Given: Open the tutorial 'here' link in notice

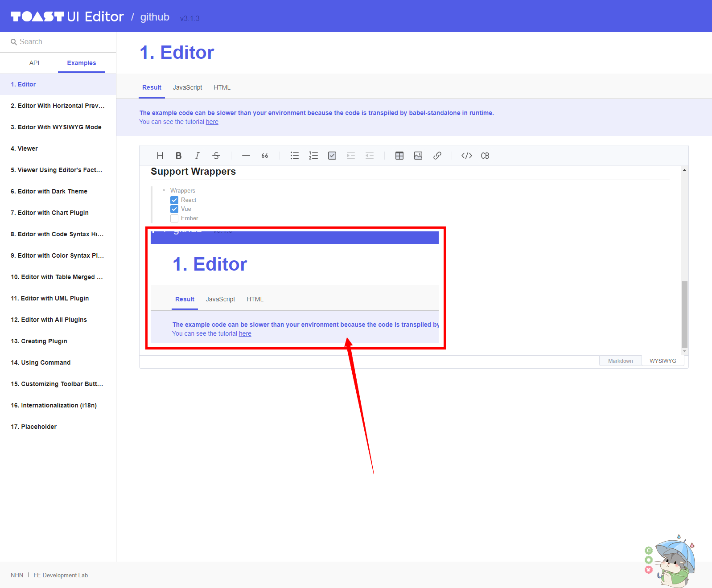Looking at the screenshot, I should click(212, 122).
